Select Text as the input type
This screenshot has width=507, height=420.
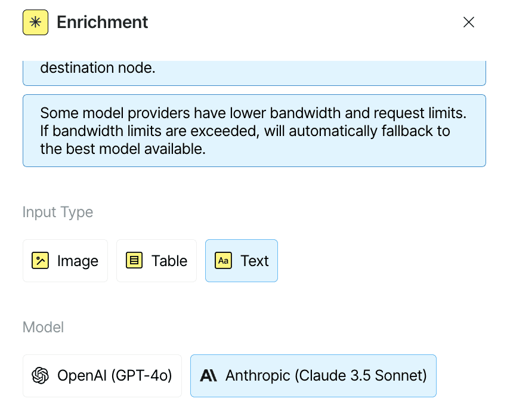pyautogui.click(x=242, y=261)
